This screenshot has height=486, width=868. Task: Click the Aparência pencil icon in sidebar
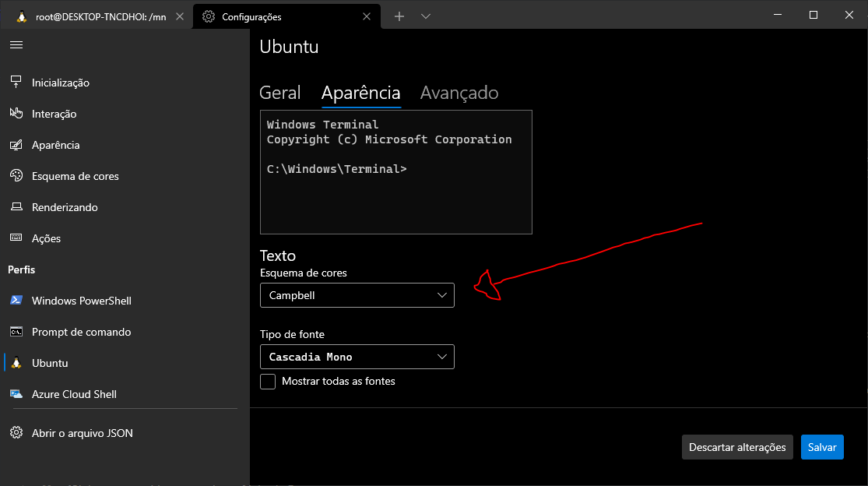(16, 144)
